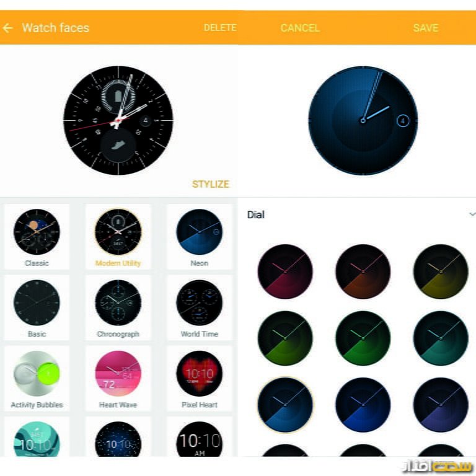Select the Classic watch face
Screen dimensions: 476x476
(x=37, y=237)
